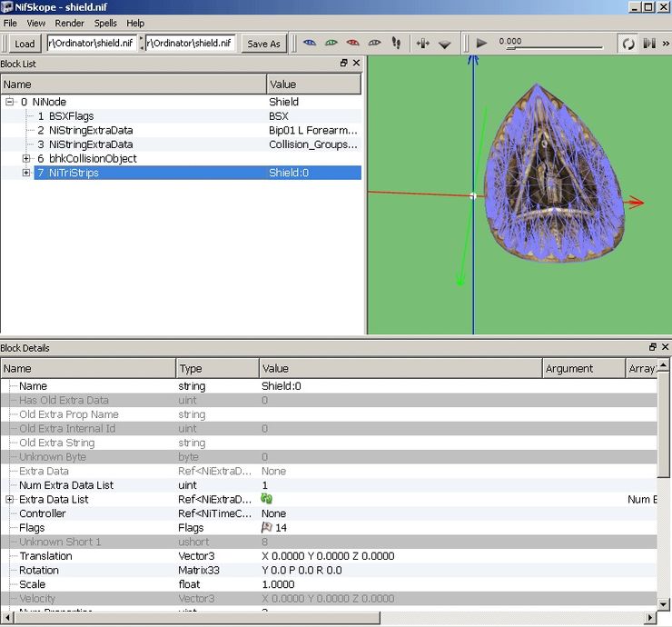
Task: Expand the Extra Data List row
Action: tap(10, 500)
